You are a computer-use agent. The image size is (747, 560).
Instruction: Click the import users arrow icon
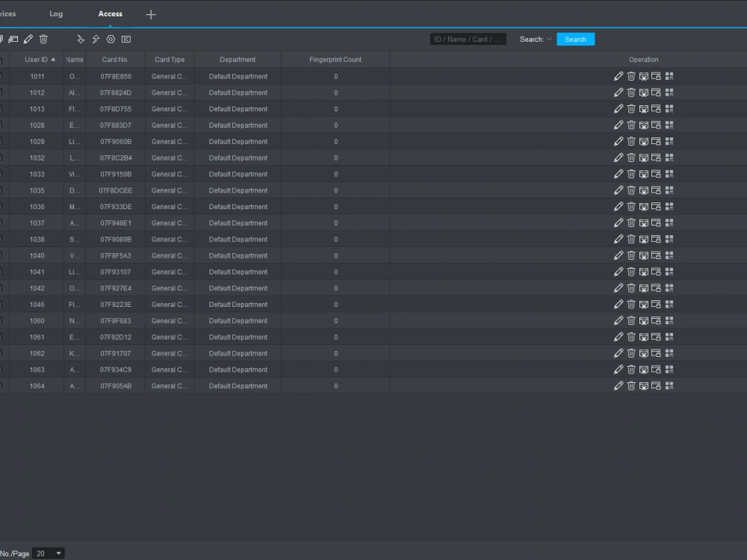[81, 39]
